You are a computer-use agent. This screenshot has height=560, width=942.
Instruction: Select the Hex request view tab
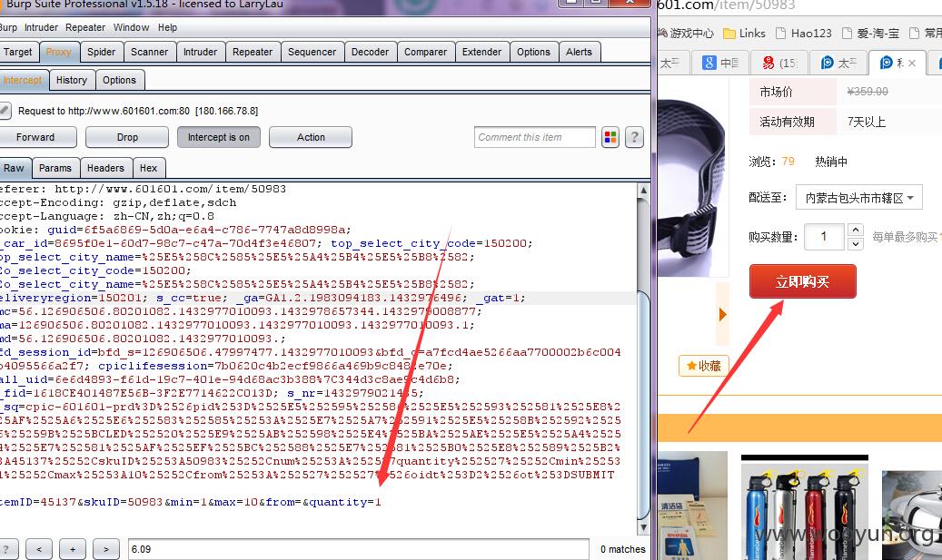[148, 169]
